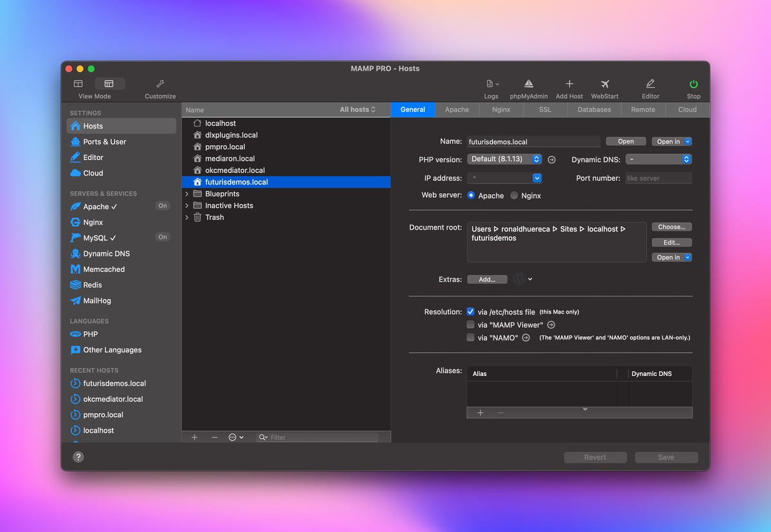Viewport: 771px width, 532px height.
Task: Click the Customize wrench icon
Action: [x=161, y=84]
